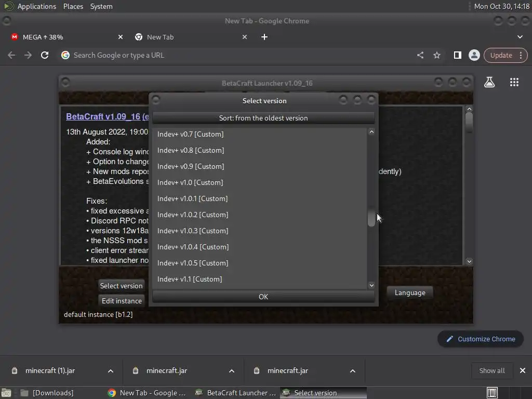Open the minecraft (1).jar download

pyautogui.click(x=50, y=371)
